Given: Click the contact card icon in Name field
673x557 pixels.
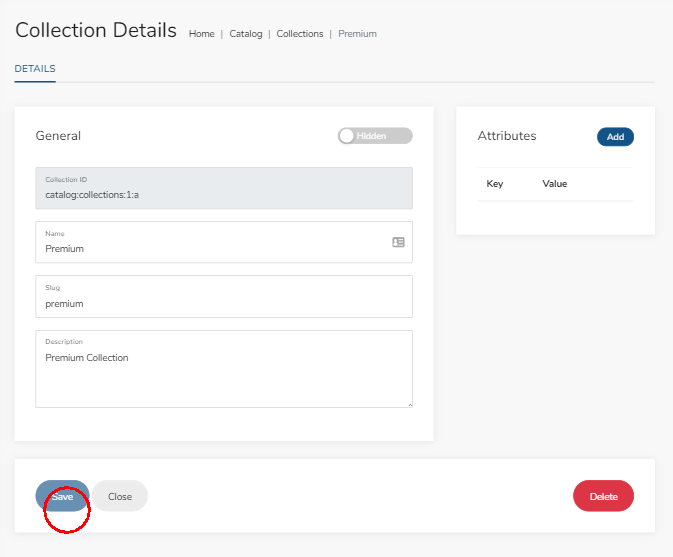Looking at the screenshot, I should (398, 242).
